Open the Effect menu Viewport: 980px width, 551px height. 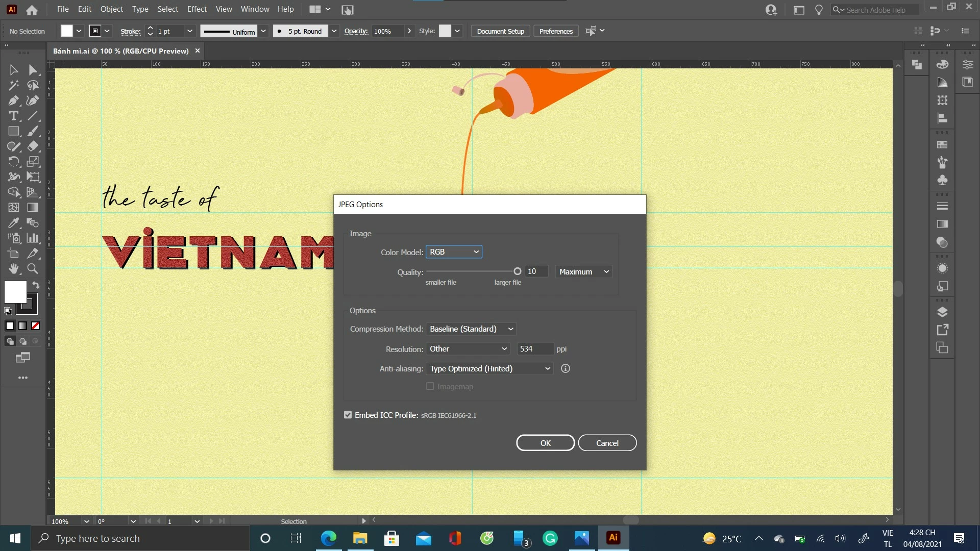(197, 9)
